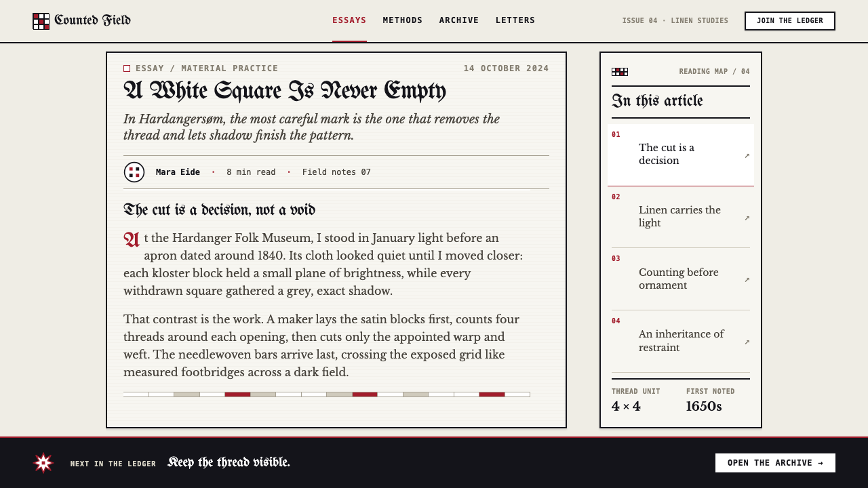Jump to section 03 Counting before ornament
Viewport: 868px width, 488px height.
click(x=681, y=279)
